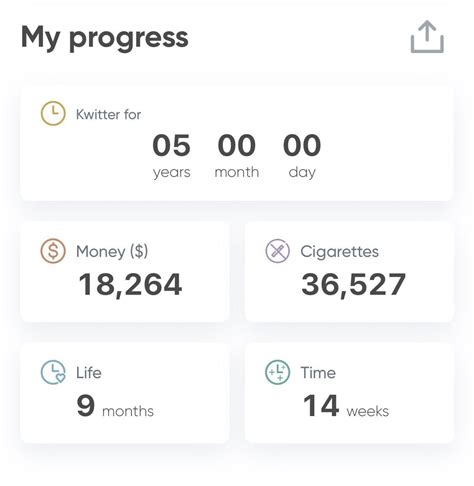474x486 pixels.
Task: Click the clock icon beside Kwitter for
Action: (53, 113)
